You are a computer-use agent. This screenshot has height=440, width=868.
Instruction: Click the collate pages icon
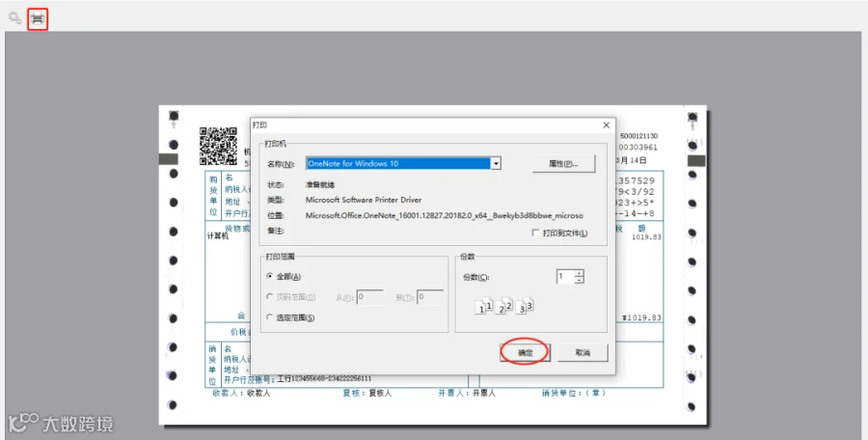pyautogui.click(x=504, y=305)
